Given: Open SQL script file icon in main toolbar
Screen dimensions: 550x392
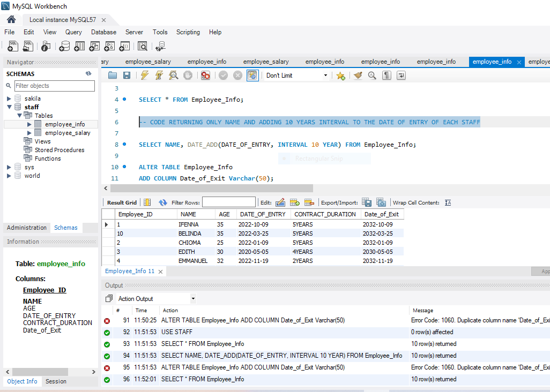Looking at the screenshot, I should (28, 46).
